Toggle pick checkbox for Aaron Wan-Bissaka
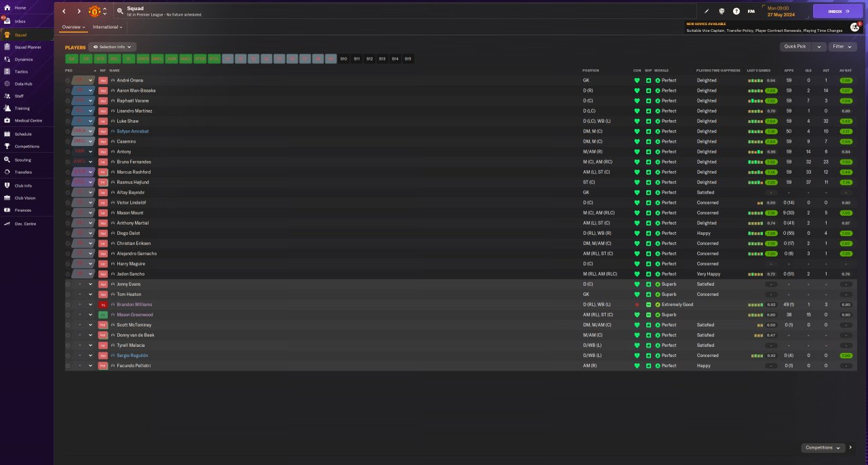The image size is (868, 465). point(68,90)
